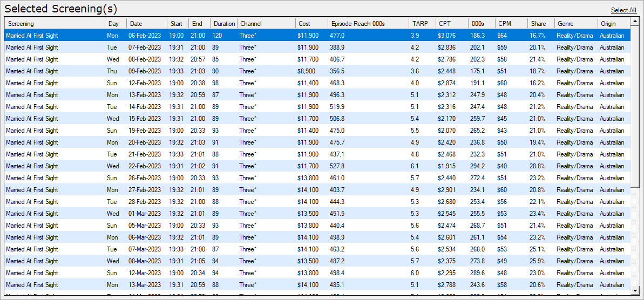Image resolution: width=644 pixels, height=300 pixels.
Task: Sort by the Day column header
Action: point(116,24)
